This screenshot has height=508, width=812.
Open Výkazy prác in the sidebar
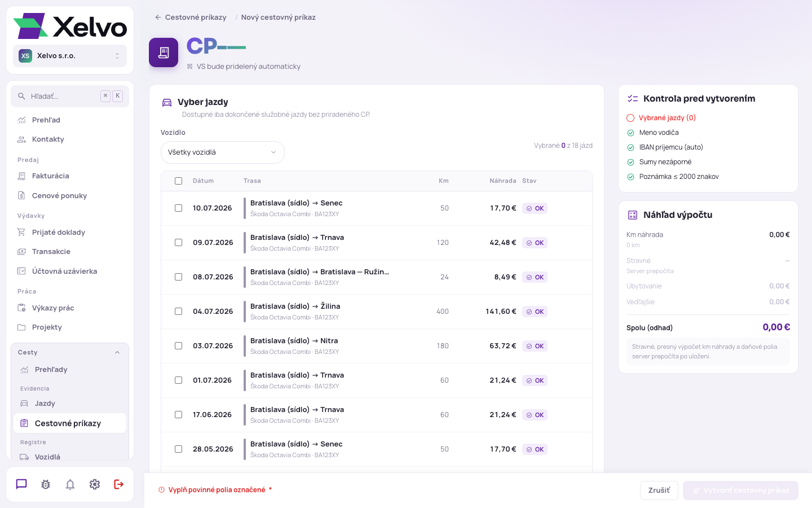(70, 308)
